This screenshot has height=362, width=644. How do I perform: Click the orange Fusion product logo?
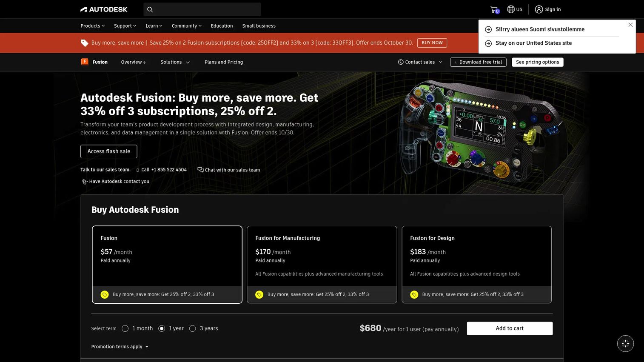coord(84,62)
